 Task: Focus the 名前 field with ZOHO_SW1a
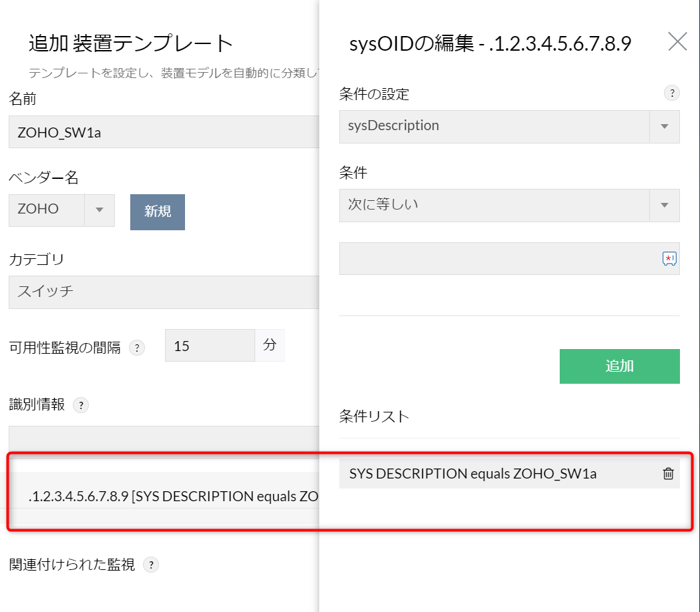[164, 132]
